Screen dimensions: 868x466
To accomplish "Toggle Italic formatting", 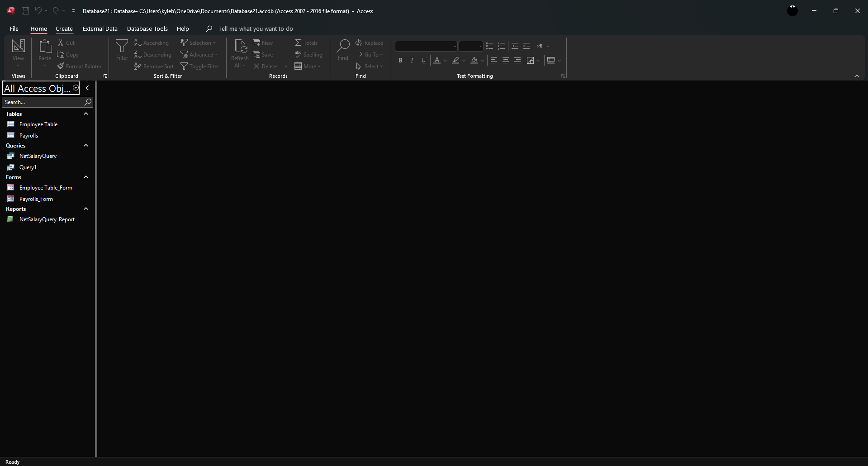I will tap(412, 60).
